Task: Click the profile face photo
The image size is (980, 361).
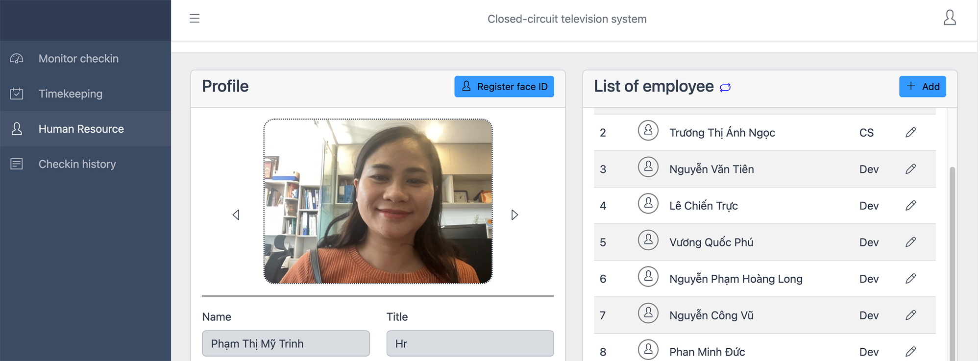Action: point(378,201)
